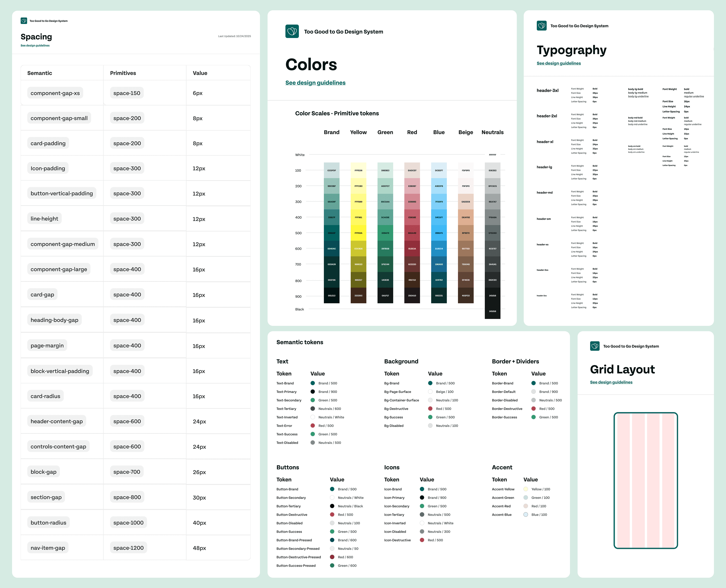This screenshot has width=726, height=588.
Task: Select the Yellow 100 swatch FFFED8
Action: [x=358, y=170]
